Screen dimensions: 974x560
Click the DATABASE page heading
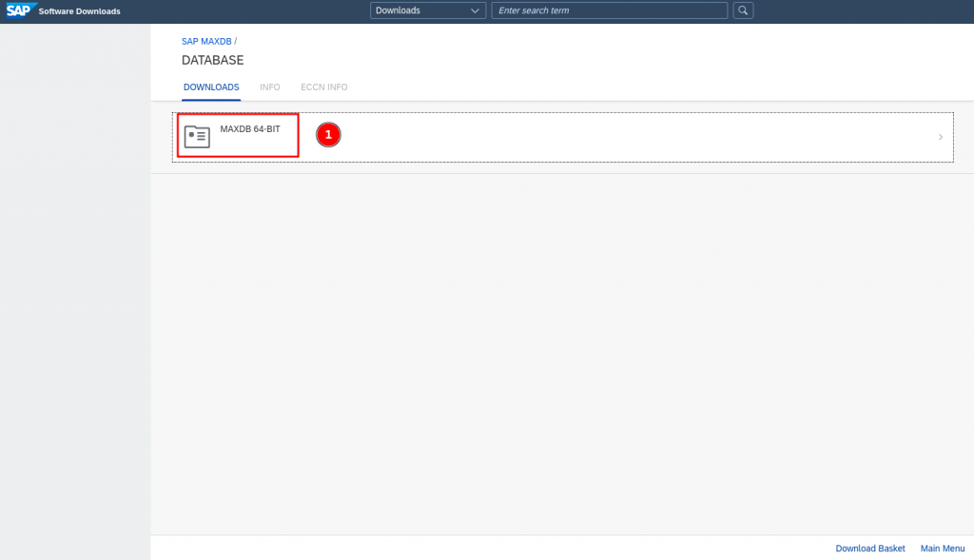pyautogui.click(x=212, y=60)
